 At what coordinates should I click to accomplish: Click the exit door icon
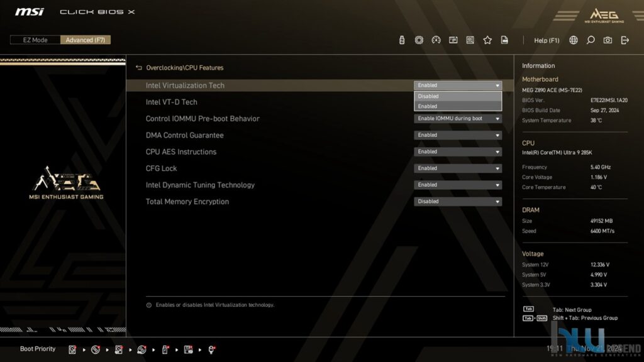click(625, 40)
